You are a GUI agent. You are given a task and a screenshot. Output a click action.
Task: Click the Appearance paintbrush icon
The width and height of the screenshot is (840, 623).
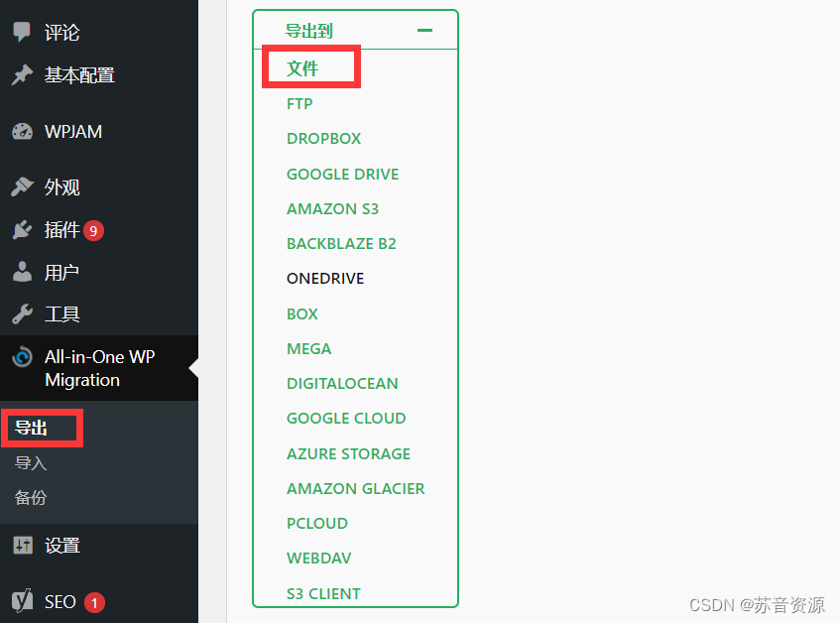click(22, 187)
